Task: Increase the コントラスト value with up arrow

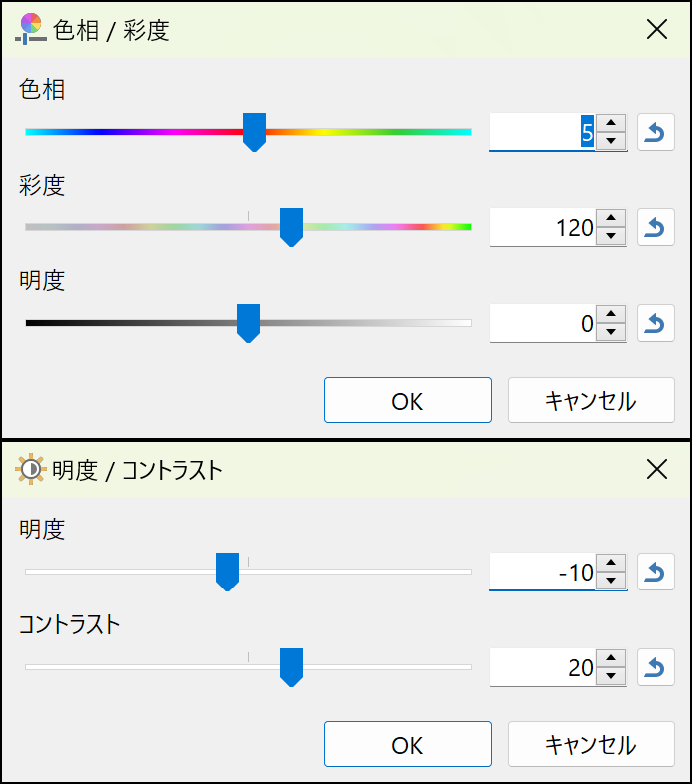Action: pos(612,658)
